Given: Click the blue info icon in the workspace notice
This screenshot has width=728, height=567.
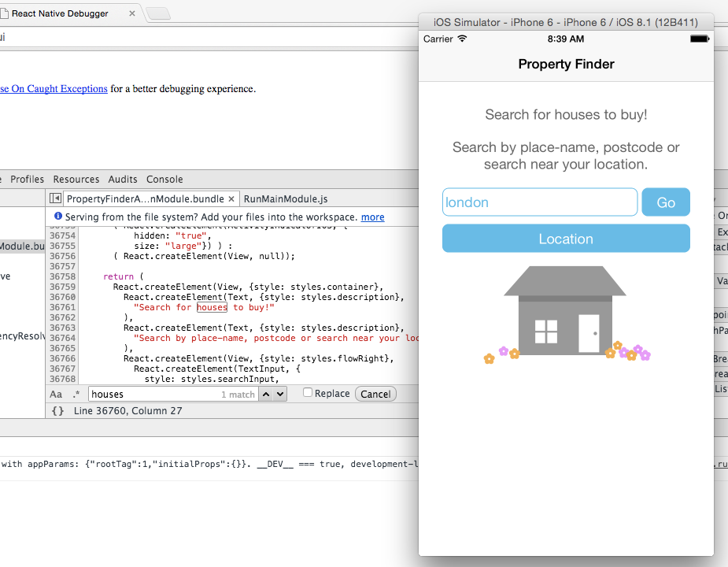Looking at the screenshot, I should tap(57, 217).
